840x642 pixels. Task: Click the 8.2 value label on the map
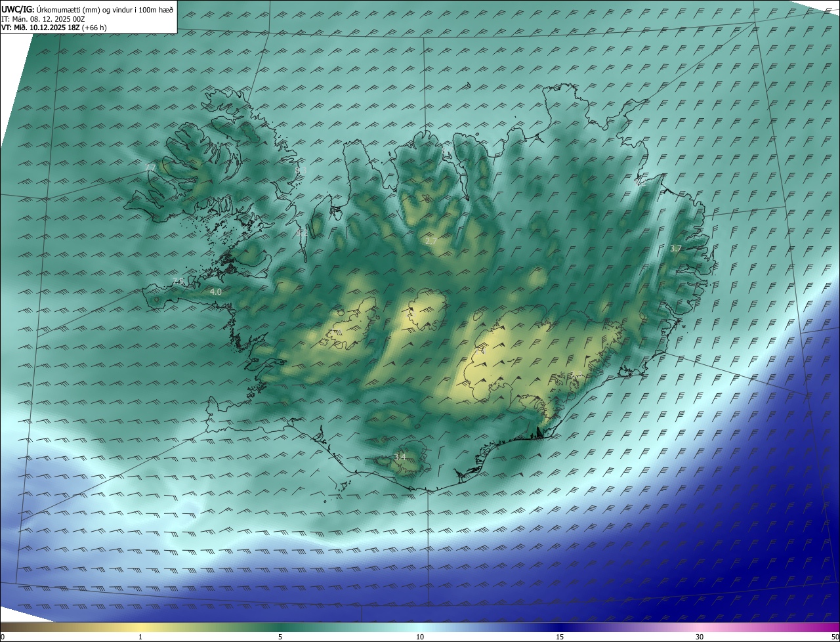click(301, 232)
